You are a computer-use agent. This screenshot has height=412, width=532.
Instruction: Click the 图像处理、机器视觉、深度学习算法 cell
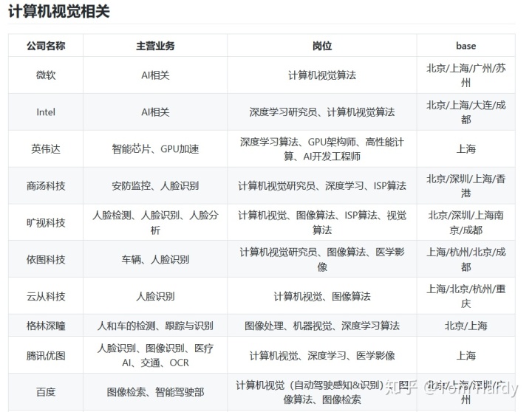322,326
